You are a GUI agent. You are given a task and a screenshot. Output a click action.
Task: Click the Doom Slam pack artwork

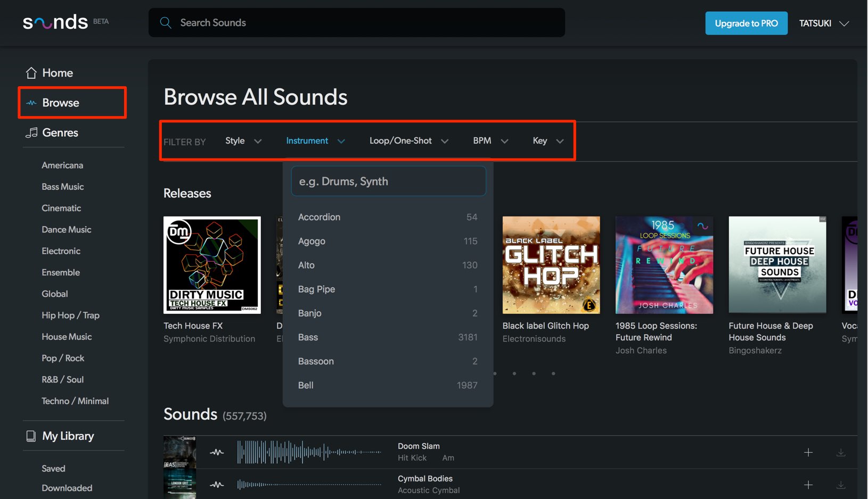tap(179, 452)
